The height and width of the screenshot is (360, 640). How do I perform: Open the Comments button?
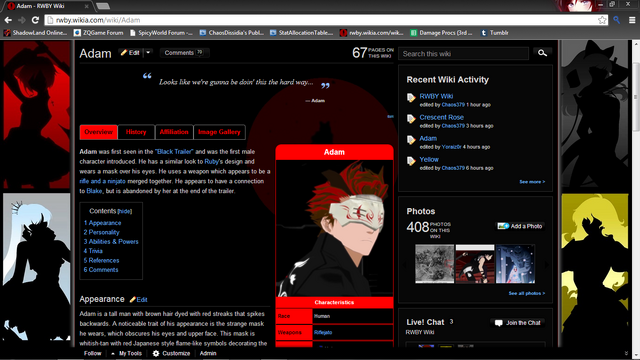[x=184, y=53]
